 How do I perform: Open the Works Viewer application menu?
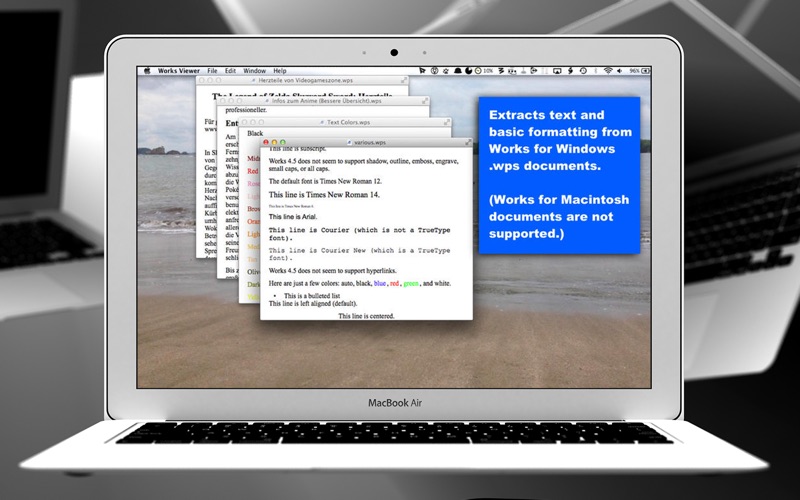coord(179,71)
